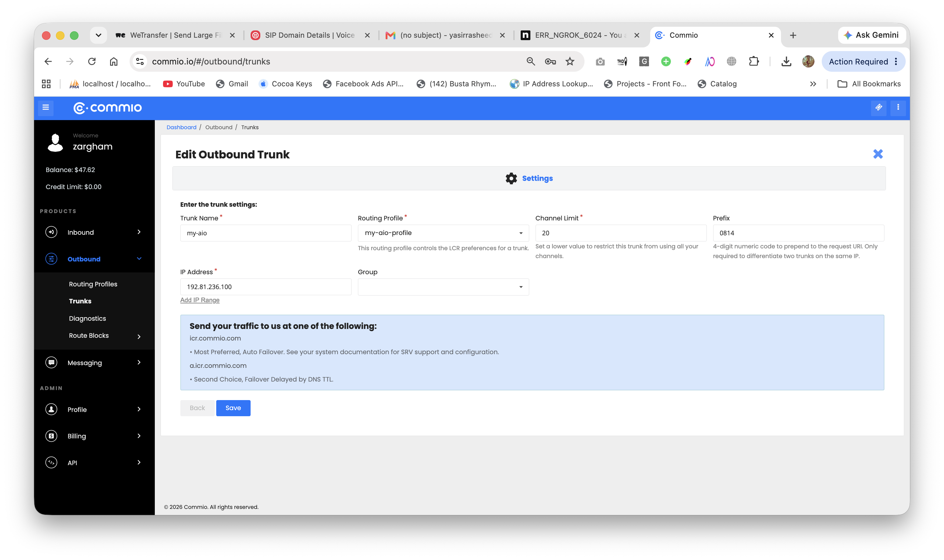Open the apps grid in bookmarks bar
Screen dimensions: 944x560
point(46,84)
